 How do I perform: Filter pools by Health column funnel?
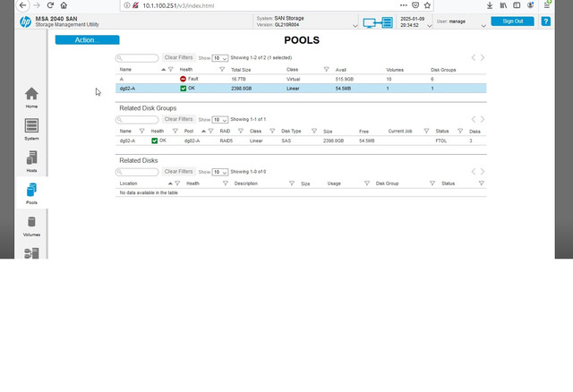(222, 70)
